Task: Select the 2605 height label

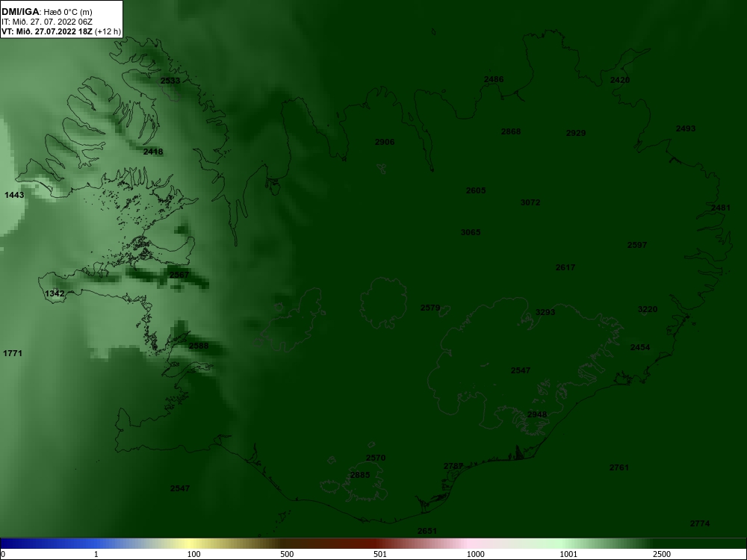Action: (x=475, y=190)
